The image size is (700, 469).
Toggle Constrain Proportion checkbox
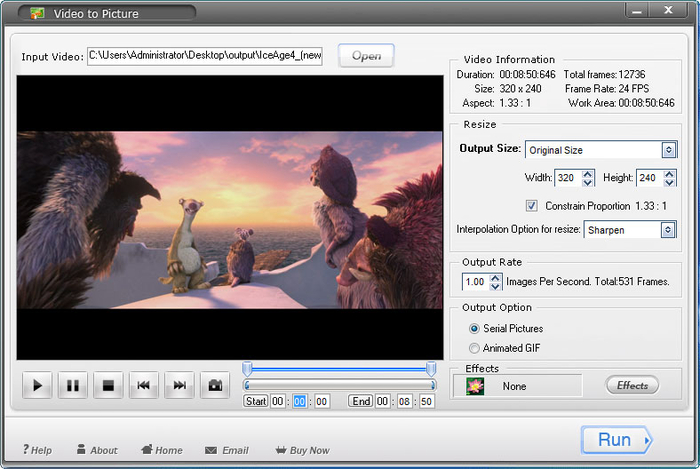[533, 206]
